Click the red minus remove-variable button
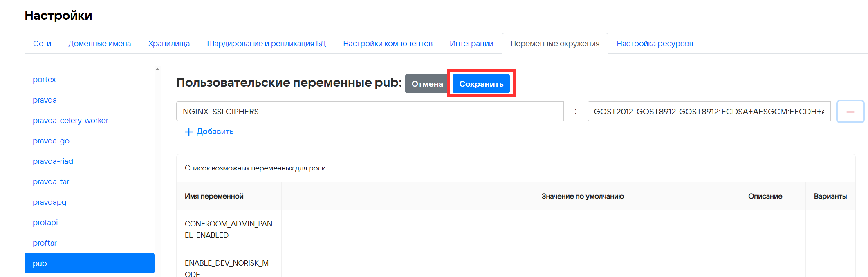The width and height of the screenshot is (868, 277). pyautogui.click(x=850, y=112)
